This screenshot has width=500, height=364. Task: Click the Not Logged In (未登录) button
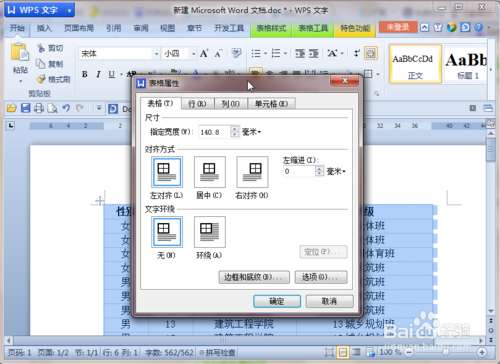pos(398,27)
